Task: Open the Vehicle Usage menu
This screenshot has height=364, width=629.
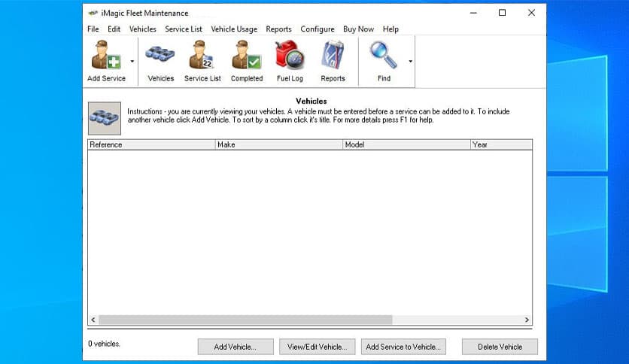Action: (234, 29)
